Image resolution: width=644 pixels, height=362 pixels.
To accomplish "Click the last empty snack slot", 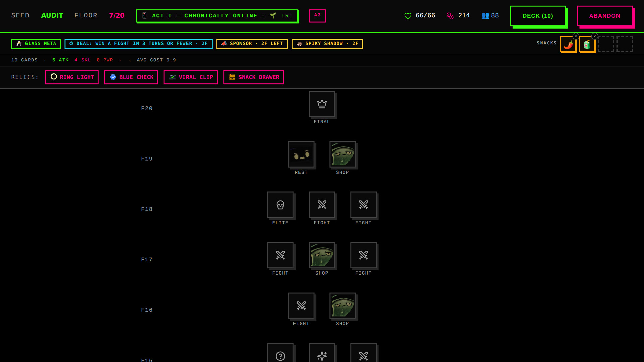I will point(625,44).
